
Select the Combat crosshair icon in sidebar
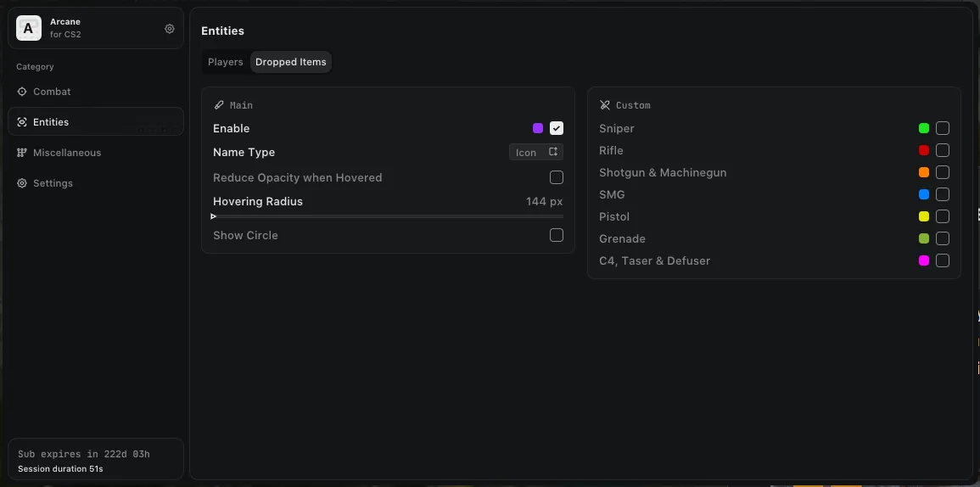pyautogui.click(x=22, y=92)
